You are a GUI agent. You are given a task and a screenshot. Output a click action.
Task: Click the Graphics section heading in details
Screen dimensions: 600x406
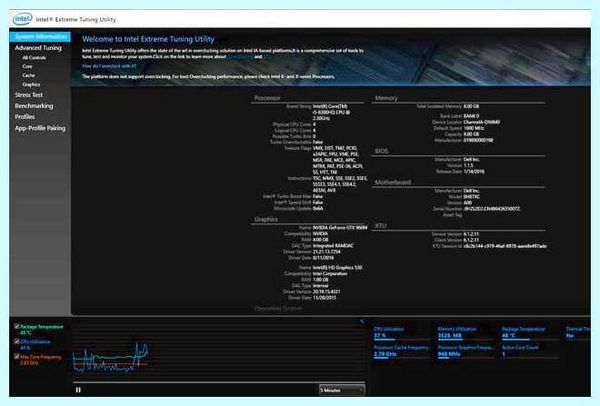(x=266, y=219)
